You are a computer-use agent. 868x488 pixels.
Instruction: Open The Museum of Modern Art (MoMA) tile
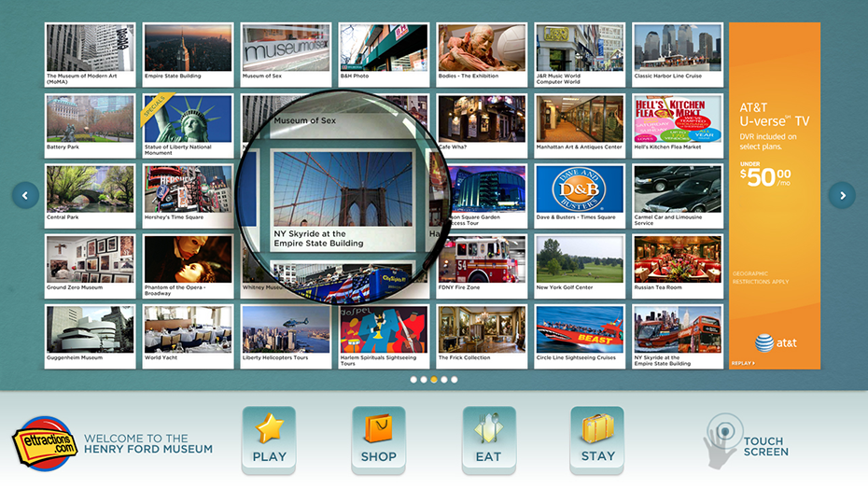tap(91, 55)
